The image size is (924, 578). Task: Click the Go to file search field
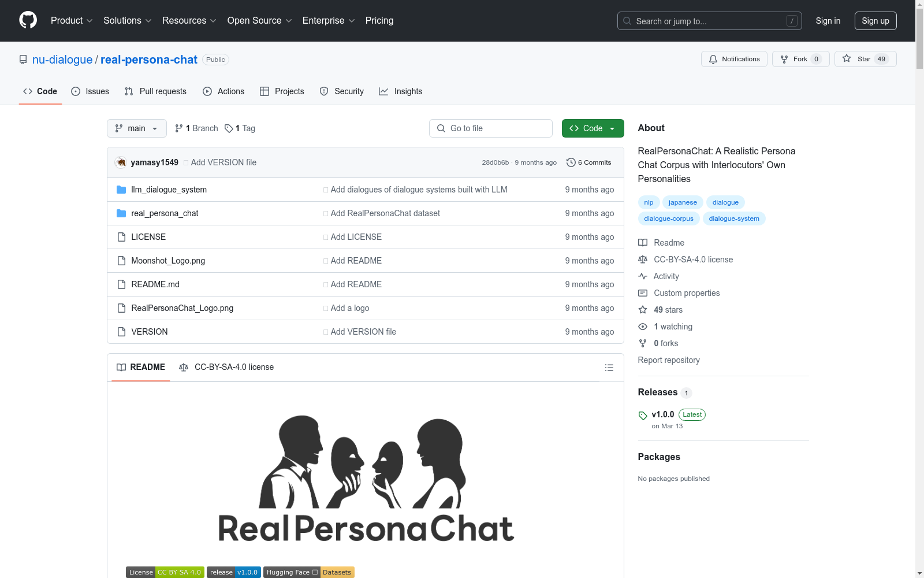(491, 128)
